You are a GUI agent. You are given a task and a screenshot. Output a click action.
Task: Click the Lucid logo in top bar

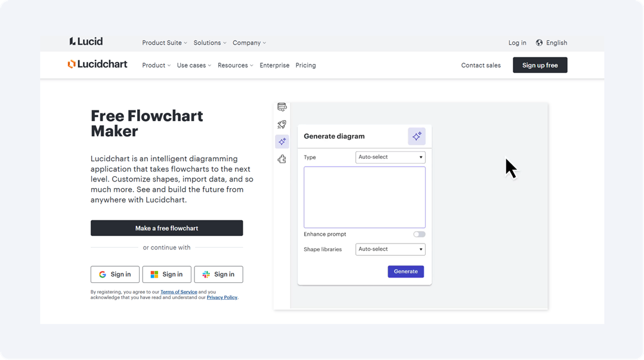[86, 42]
